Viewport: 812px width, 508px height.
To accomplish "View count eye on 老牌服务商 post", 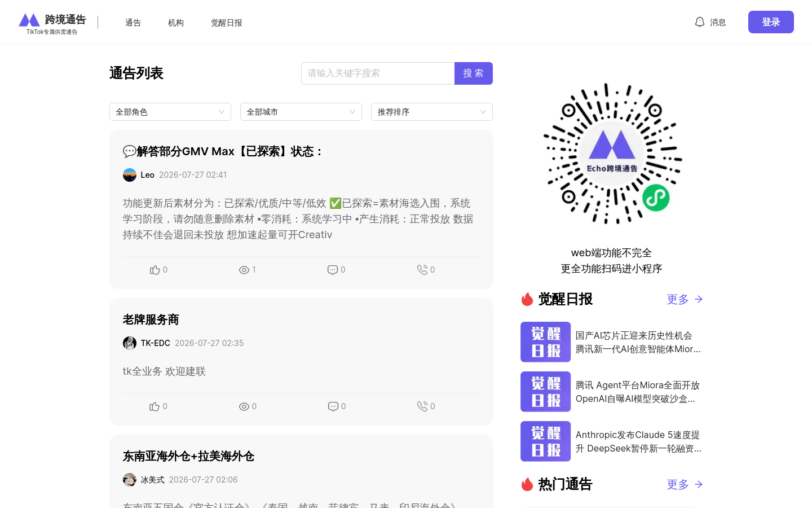I will pos(244,406).
